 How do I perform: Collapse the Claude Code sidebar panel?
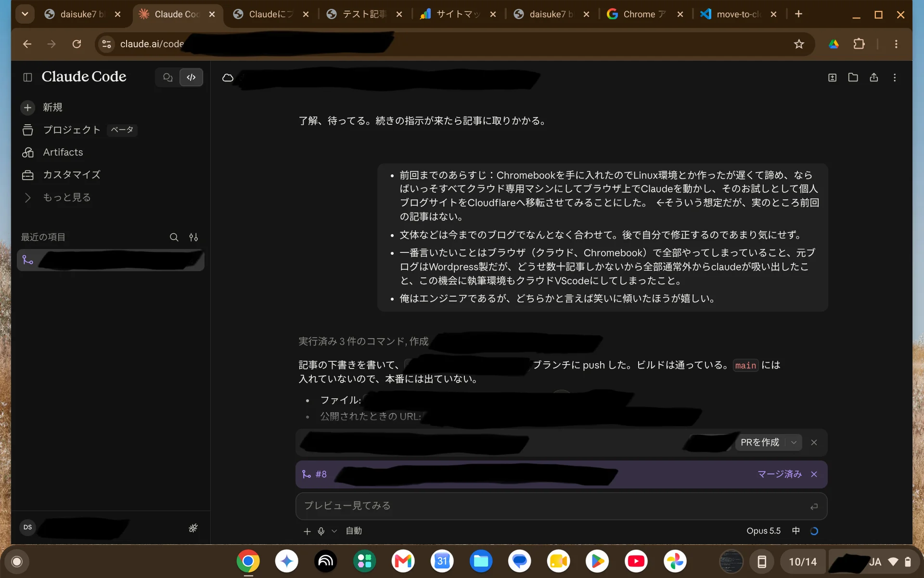[x=27, y=77]
